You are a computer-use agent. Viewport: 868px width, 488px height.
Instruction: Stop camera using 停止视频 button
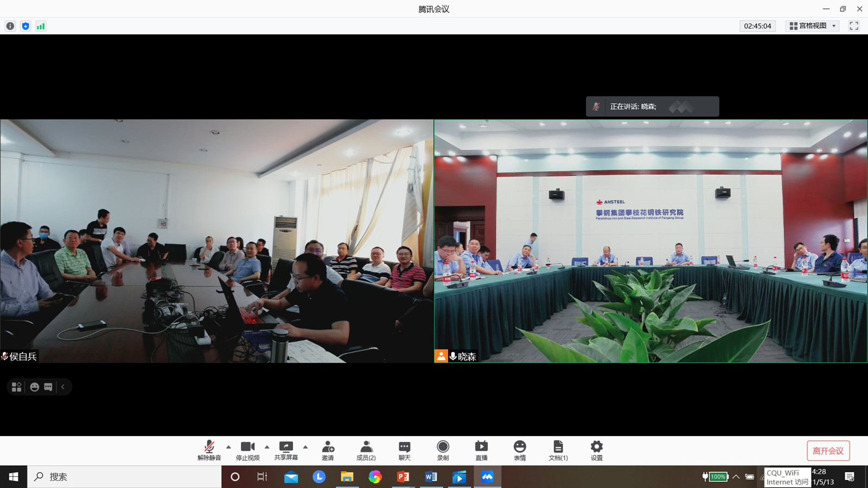click(247, 450)
